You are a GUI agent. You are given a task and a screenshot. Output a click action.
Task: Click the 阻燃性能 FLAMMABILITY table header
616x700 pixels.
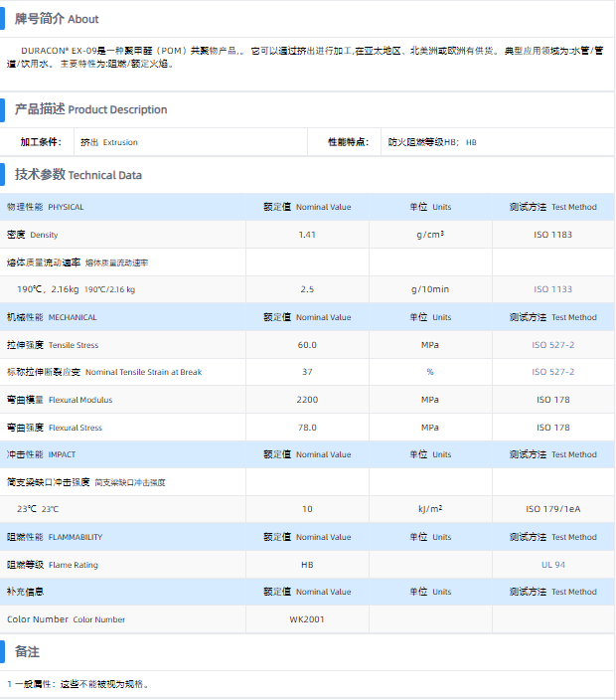coord(55,537)
